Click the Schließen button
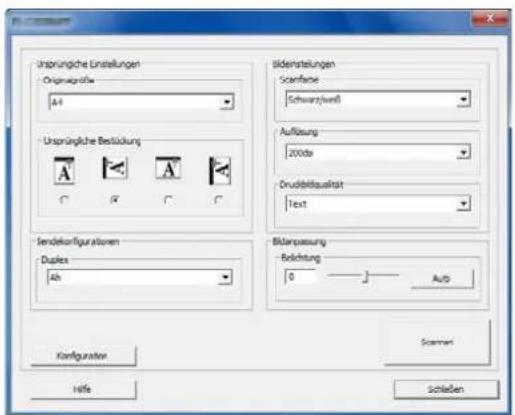 click(446, 389)
